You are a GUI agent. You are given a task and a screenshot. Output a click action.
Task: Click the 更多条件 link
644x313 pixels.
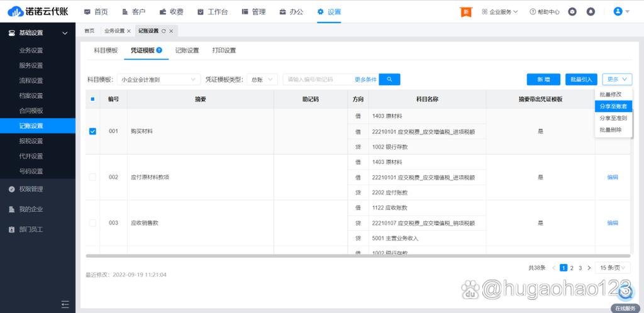[x=365, y=80]
